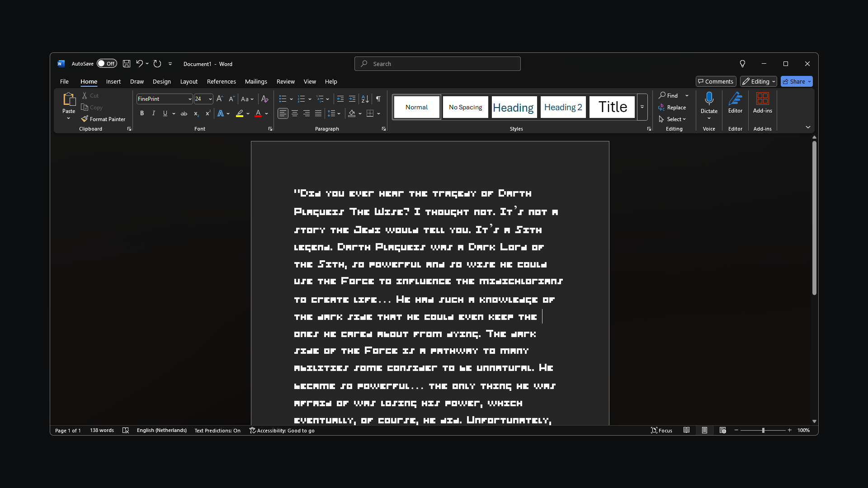
Task: Click the lightbulb icon in title bar
Action: tap(742, 64)
